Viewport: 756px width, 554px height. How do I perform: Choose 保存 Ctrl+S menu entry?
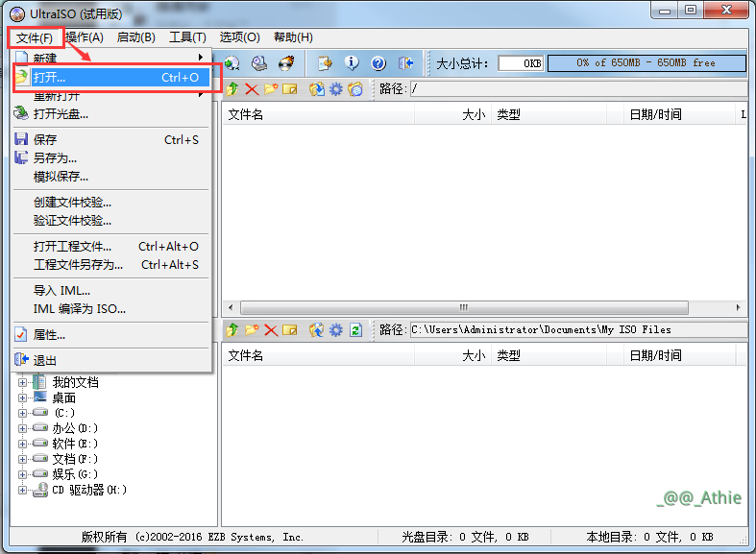click(x=111, y=140)
